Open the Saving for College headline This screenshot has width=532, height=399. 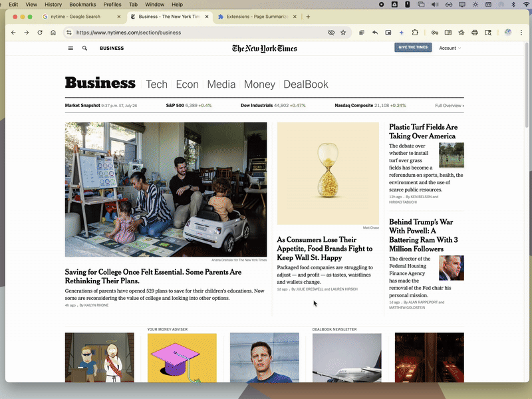pos(153,276)
